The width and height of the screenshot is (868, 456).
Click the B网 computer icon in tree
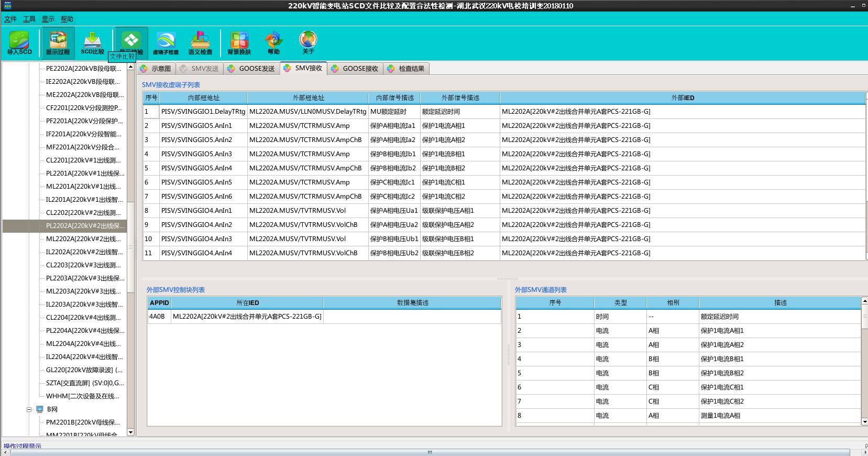click(x=39, y=409)
